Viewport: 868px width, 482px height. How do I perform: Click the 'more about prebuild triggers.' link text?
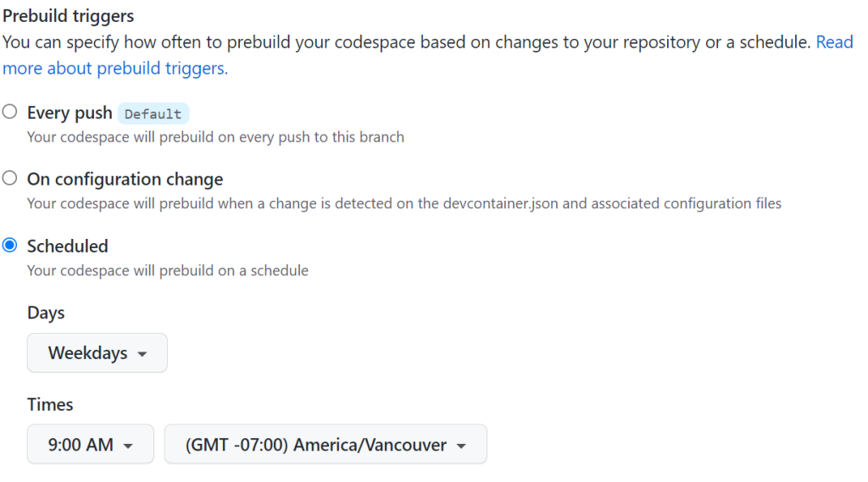115,68
